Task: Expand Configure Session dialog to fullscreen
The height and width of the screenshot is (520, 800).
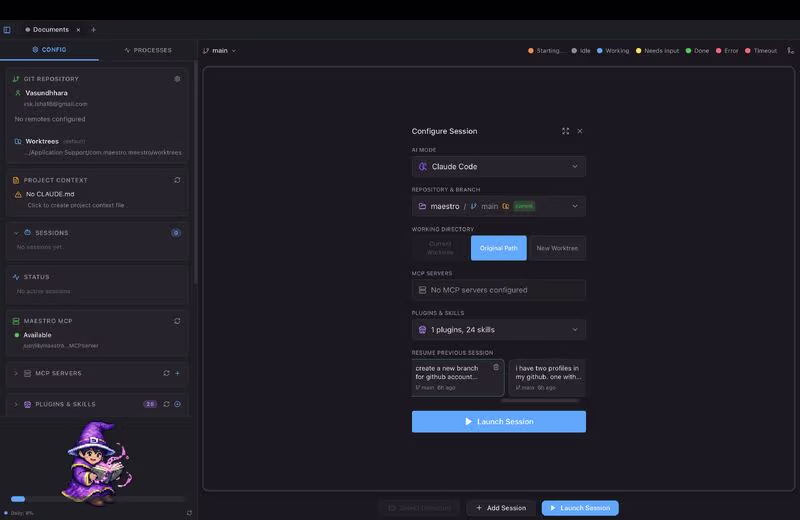Action: tap(565, 131)
